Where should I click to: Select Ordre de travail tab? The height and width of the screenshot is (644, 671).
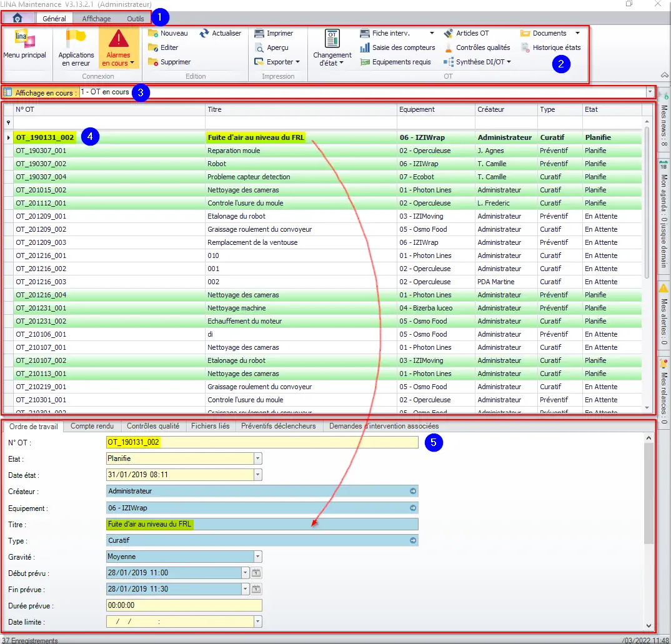[33, 427]
